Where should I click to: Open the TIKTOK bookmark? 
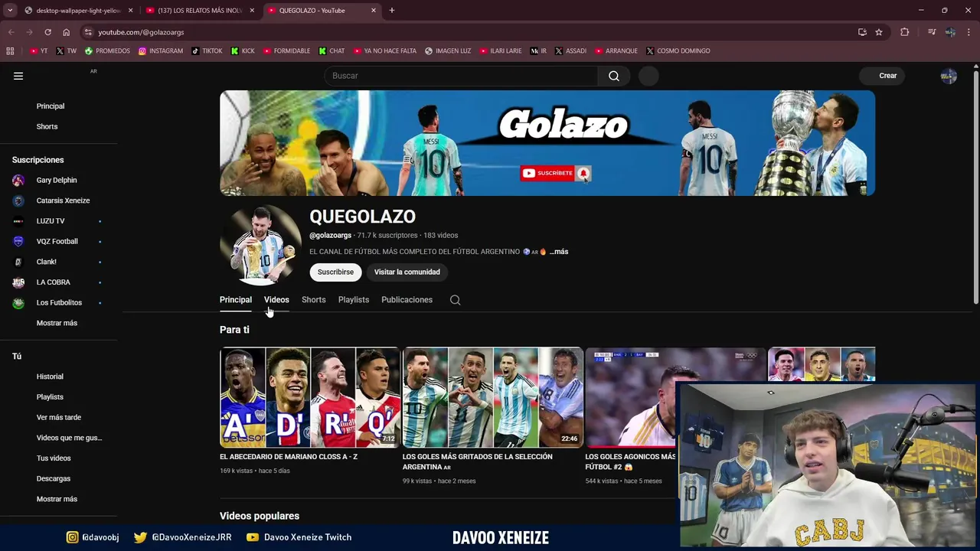(207, 51)
